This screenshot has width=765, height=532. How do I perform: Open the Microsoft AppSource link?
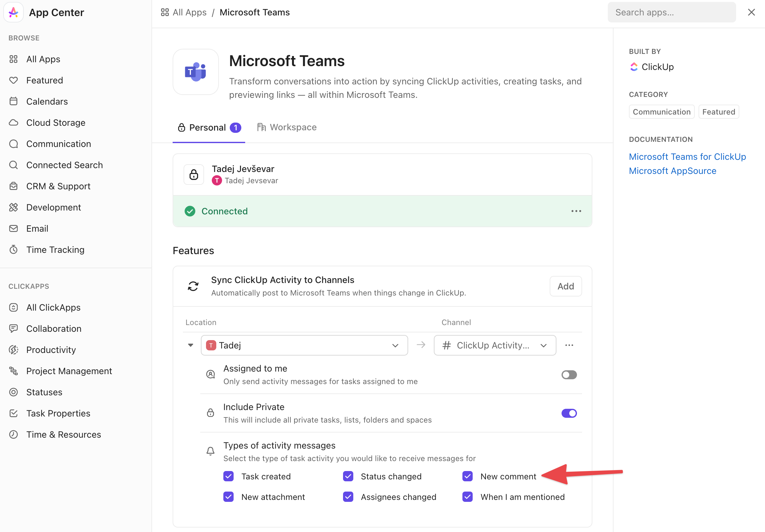pos(672,171)
